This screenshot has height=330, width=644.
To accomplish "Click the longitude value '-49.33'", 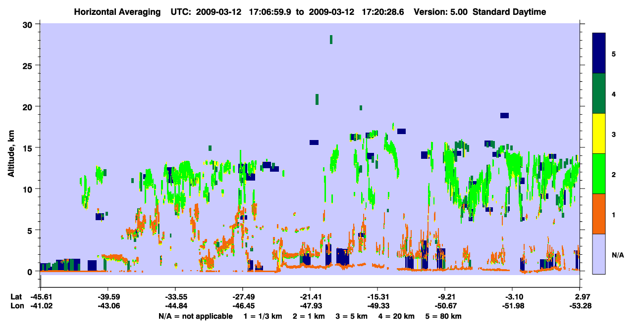I will click(377, 306).
